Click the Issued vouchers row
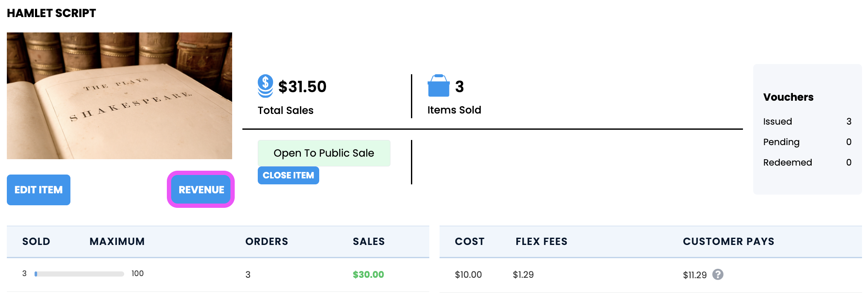 pos(807,122)
